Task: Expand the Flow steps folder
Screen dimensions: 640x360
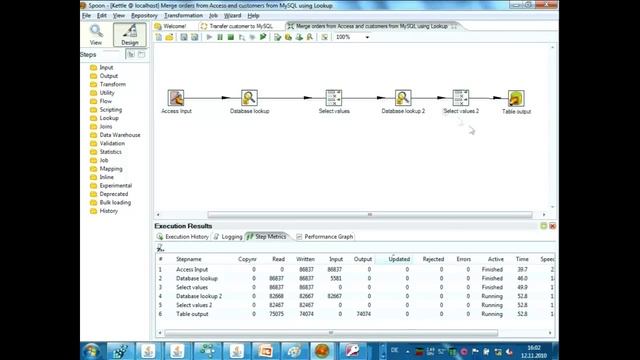Action: 100,101
